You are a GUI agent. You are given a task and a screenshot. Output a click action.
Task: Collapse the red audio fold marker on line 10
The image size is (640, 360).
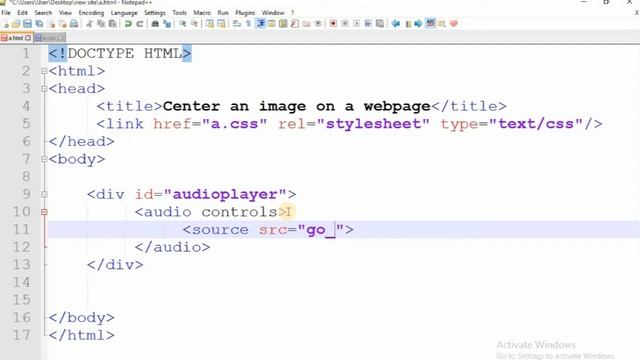click(44, 212)
